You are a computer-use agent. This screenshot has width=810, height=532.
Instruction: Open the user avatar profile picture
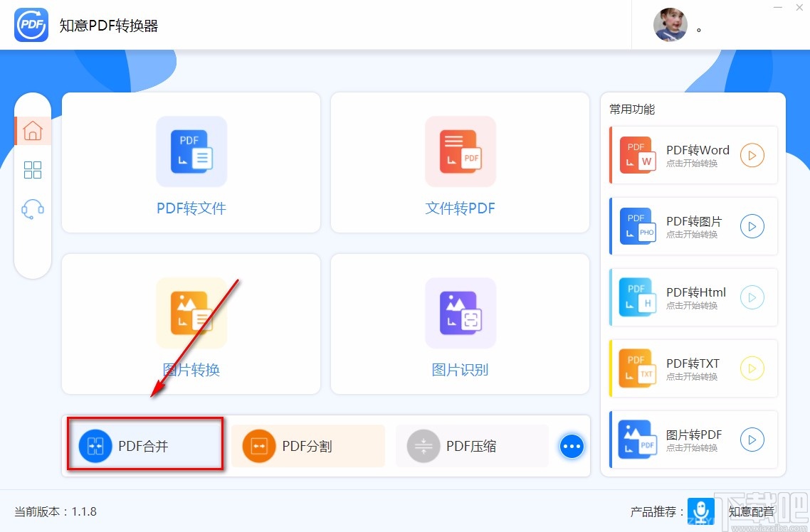(670, 25)
